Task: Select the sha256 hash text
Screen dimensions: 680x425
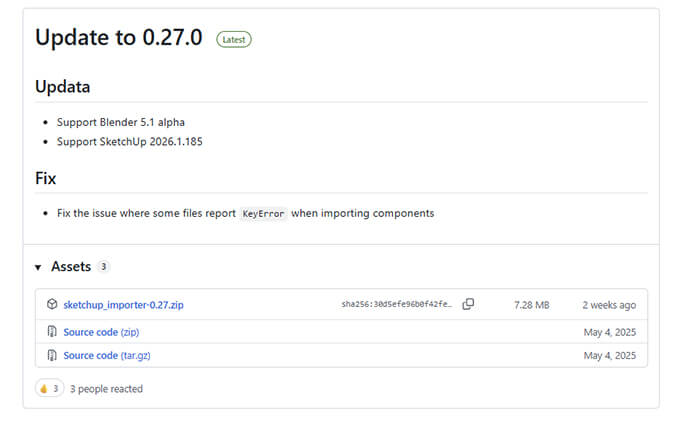Action: click(x=397, y=304)
